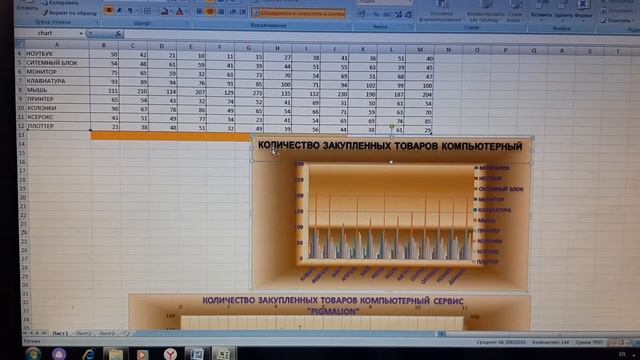Screen dimensions: 640x360
Task: Select column header M
Action: [x=420, y=49]
